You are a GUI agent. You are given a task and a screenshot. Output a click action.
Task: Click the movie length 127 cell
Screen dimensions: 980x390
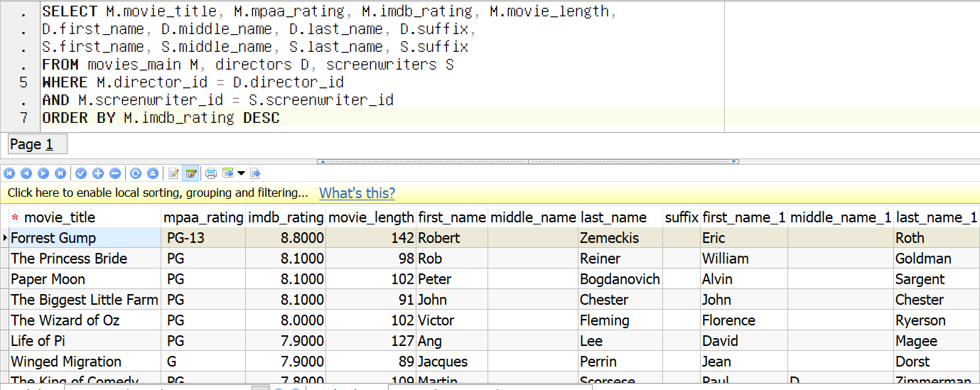tap(371, 341)
